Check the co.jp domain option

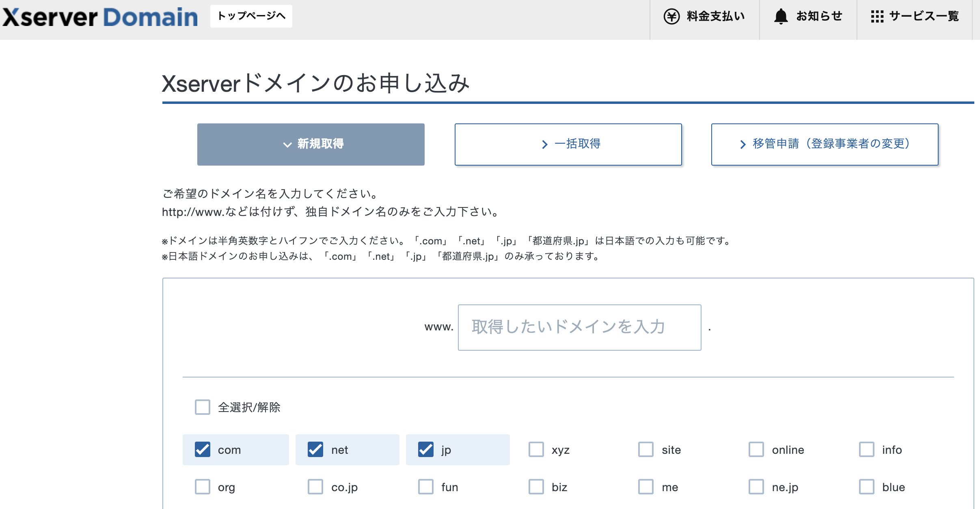pyautogui.click(x=315, y=487)
